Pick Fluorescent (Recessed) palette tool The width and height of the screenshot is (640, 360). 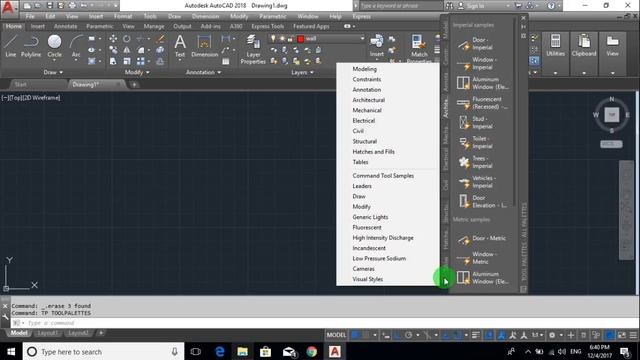pyautogui.click(x=482, y=103)
